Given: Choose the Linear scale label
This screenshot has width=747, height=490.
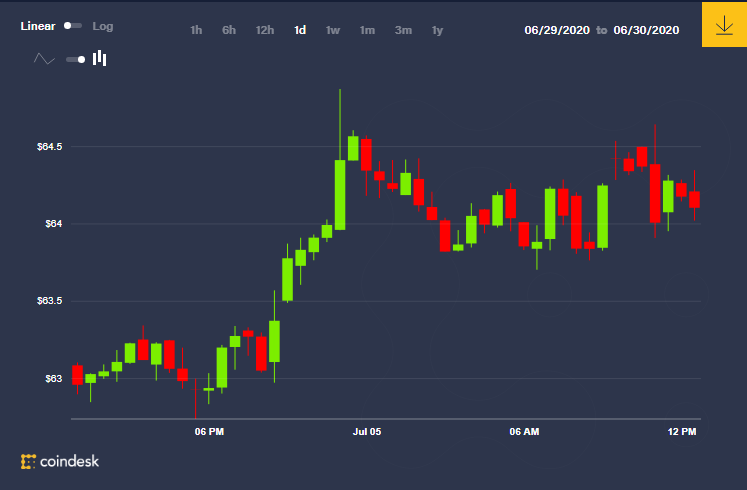Looking at the screenshot, I should click(38, 26).
